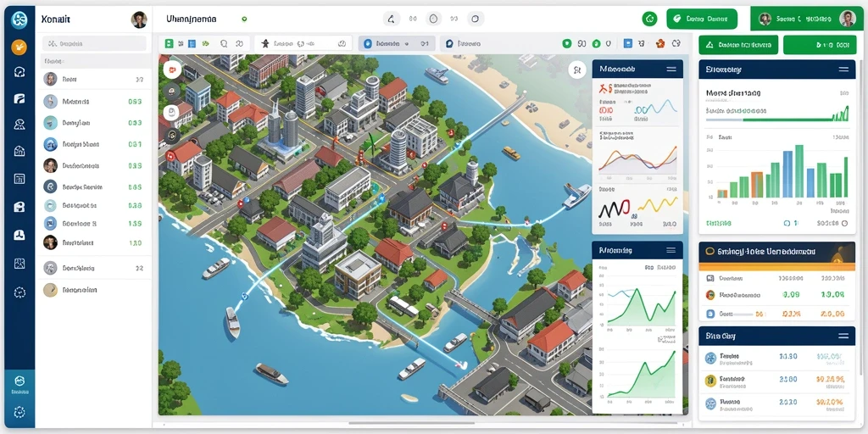Open the settings gear at sidebar bottom
The image size is (868, 434).
[x=19, y=412]
